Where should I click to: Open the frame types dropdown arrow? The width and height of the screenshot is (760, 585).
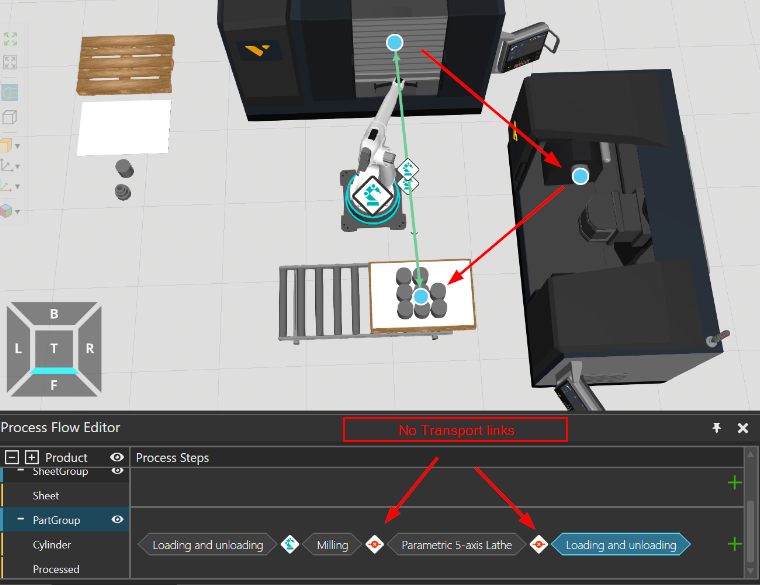click(17, 166)
